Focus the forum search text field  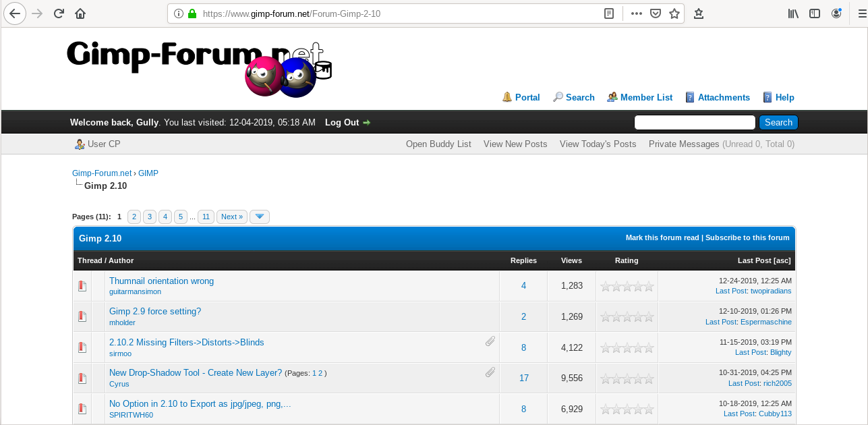(695, 123)
